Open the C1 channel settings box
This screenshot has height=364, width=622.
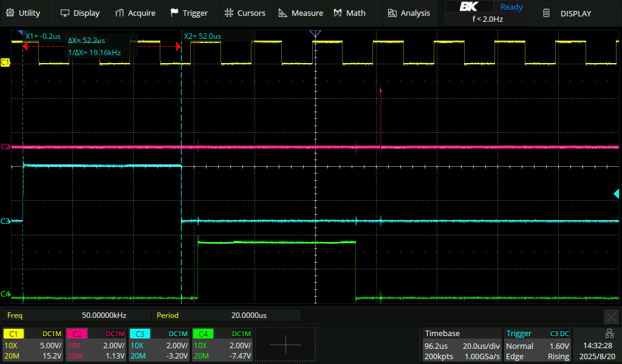coord(33,345)
